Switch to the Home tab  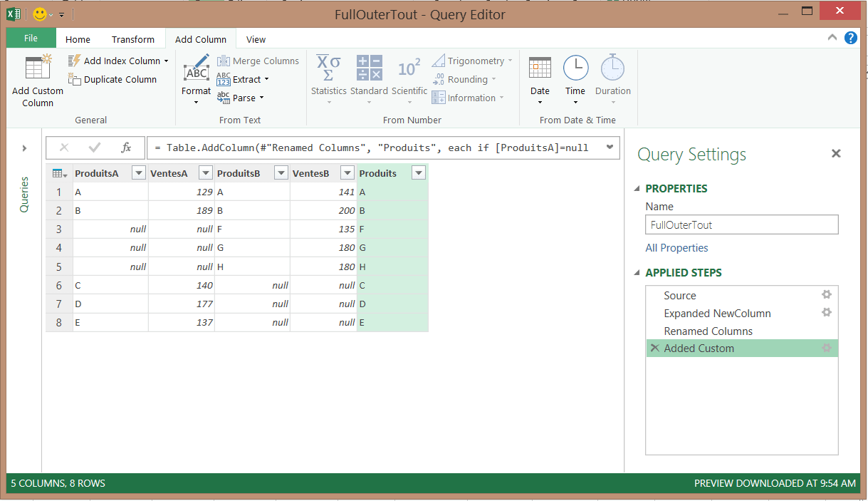point(78,39)
